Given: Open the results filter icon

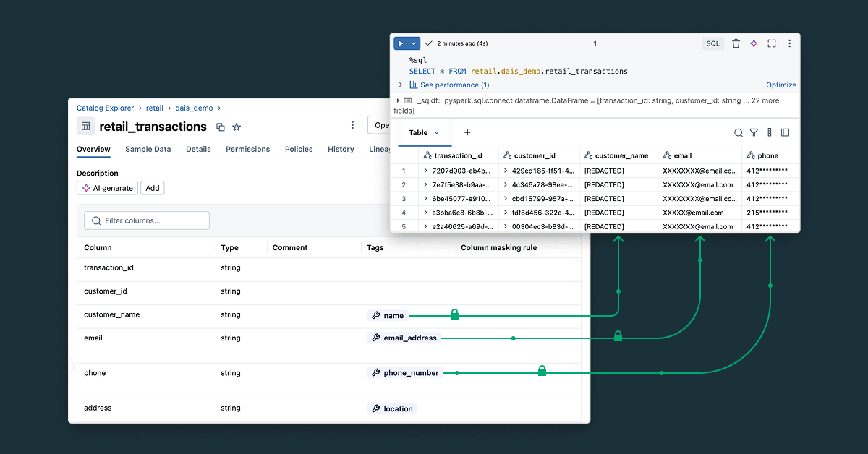Looking at the screenshot, I should (754, 132).
